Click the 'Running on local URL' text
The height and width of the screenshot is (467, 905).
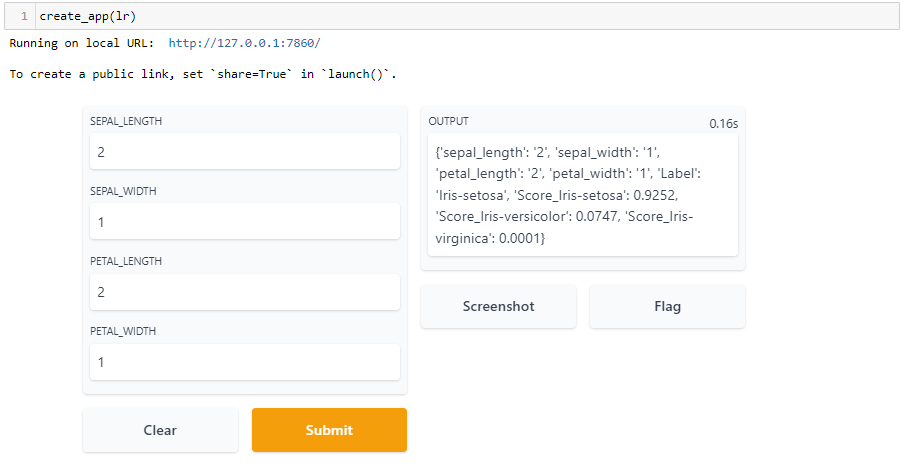coord(82,43)
